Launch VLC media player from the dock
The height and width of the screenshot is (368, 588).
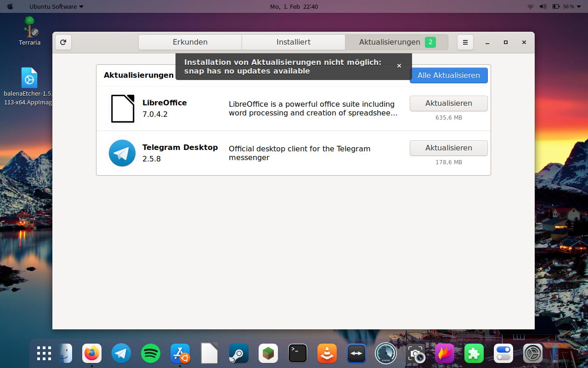pos(327,353)
